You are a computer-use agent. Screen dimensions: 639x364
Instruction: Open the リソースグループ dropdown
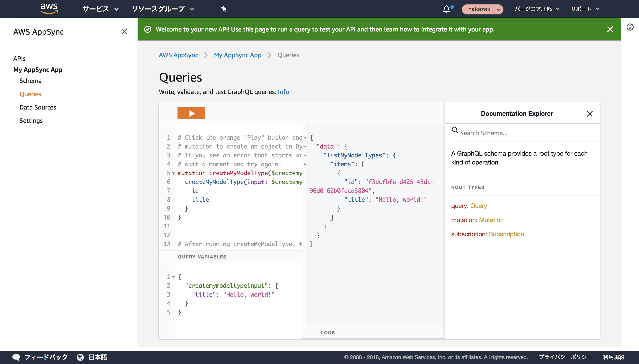(163, 9)
